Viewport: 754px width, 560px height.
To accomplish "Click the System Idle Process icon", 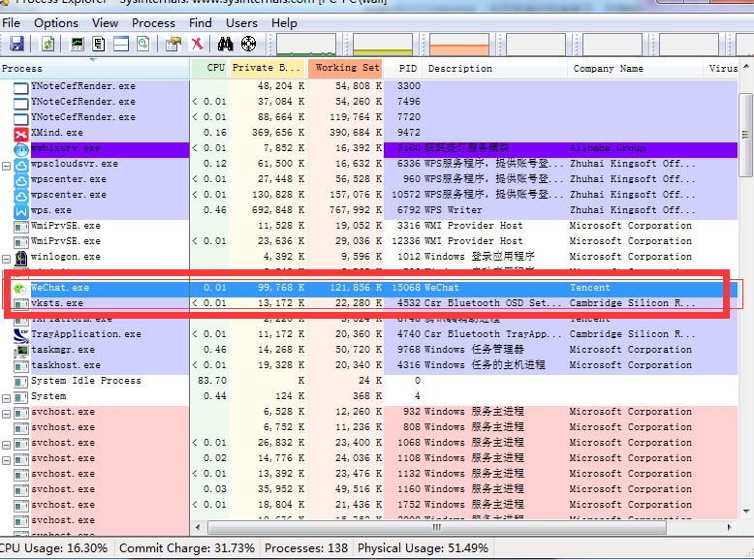I will 21,382.
